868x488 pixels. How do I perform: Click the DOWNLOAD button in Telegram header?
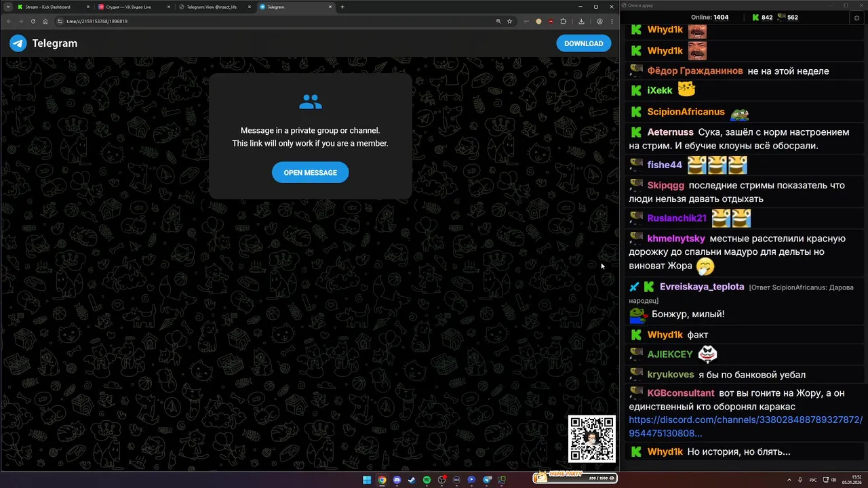click(x=584, y=43)
